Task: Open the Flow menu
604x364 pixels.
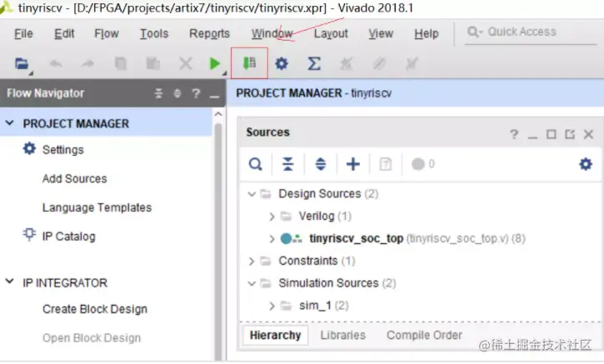Action: click(x=107, y=34)
